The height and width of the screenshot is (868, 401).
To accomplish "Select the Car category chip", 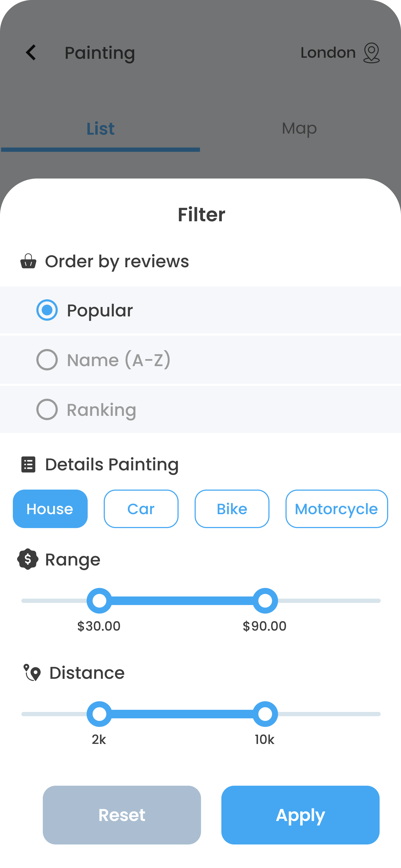I will coord(141,509).
